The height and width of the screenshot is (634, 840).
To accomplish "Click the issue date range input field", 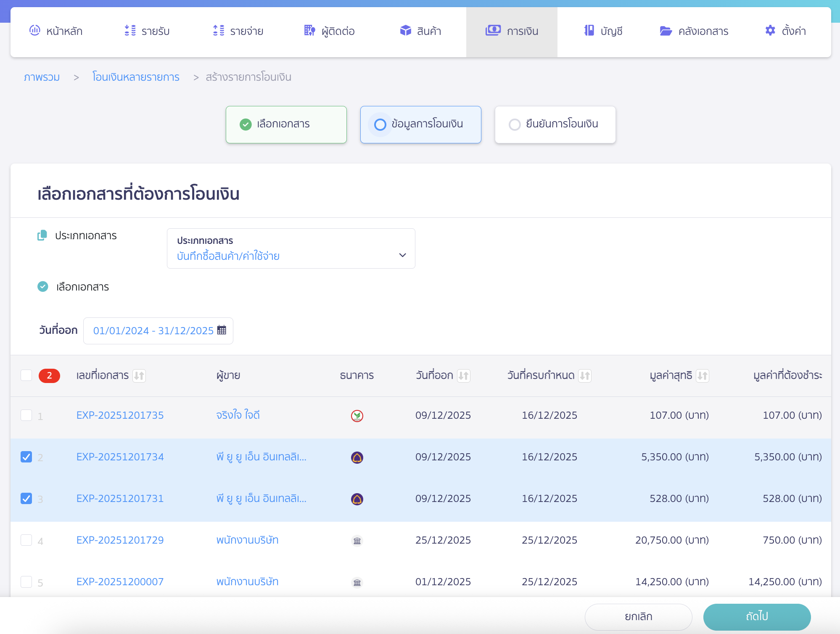I will tap(153, 331).
